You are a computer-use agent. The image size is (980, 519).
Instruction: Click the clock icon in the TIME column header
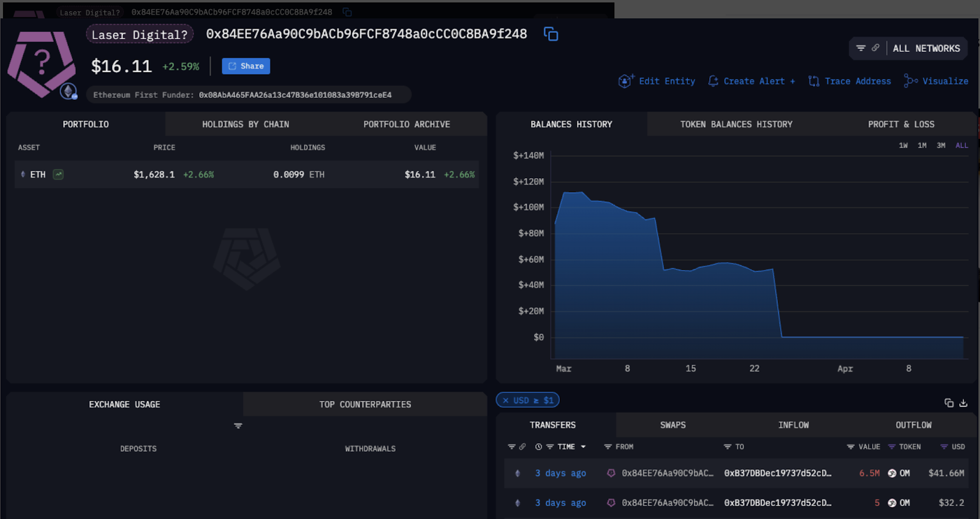538,447
